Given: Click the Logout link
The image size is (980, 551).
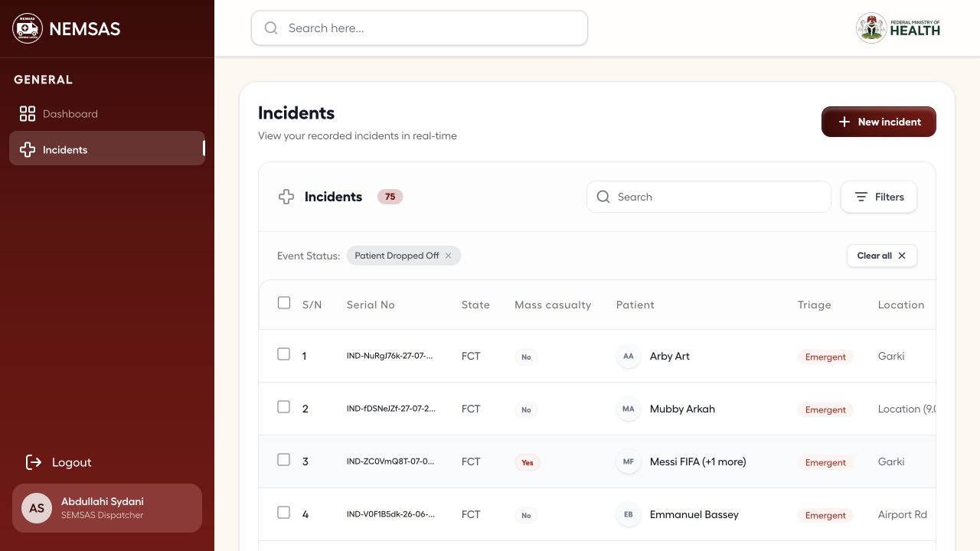Looking at the screenshot, I should click(x=59, y=462).
